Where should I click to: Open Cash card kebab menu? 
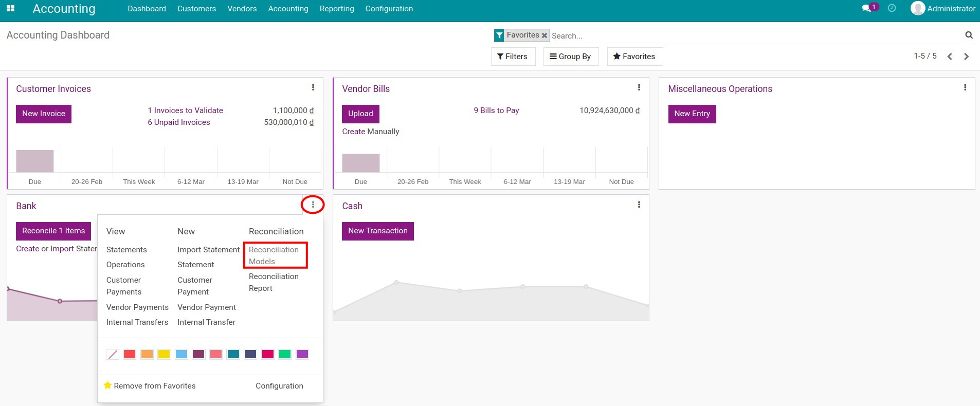click(639, 205)
